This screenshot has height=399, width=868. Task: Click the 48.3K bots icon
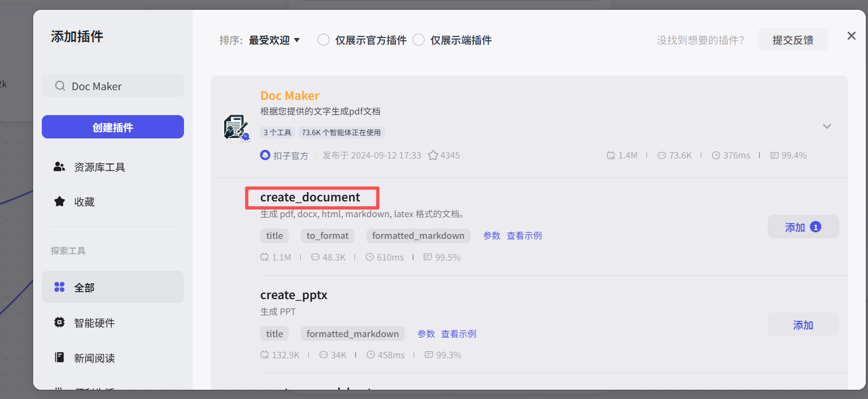pos(315,257)
